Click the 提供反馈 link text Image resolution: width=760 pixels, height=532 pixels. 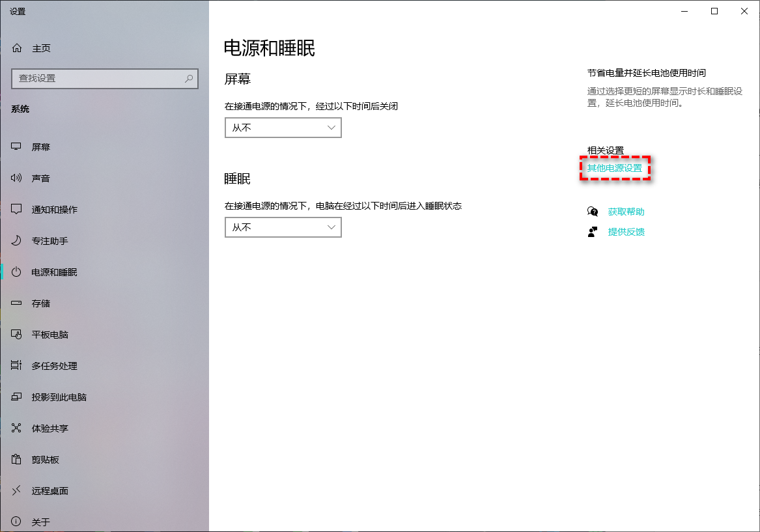click(x=626, y=232)
